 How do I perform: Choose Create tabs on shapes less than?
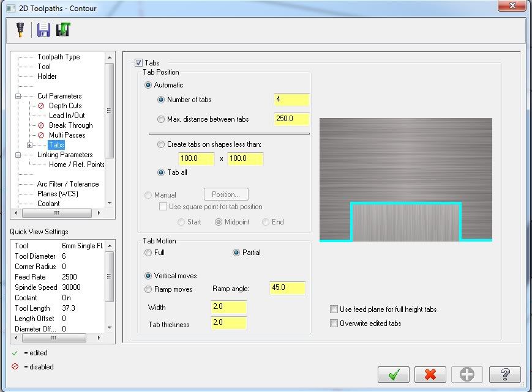[x=161, y=144]
